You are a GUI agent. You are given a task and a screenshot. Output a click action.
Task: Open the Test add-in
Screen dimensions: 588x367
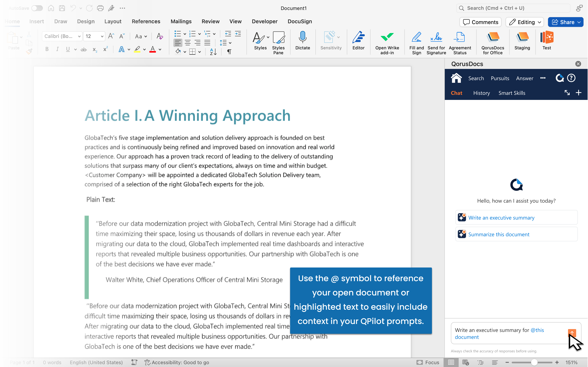click(x=547, y=41)
